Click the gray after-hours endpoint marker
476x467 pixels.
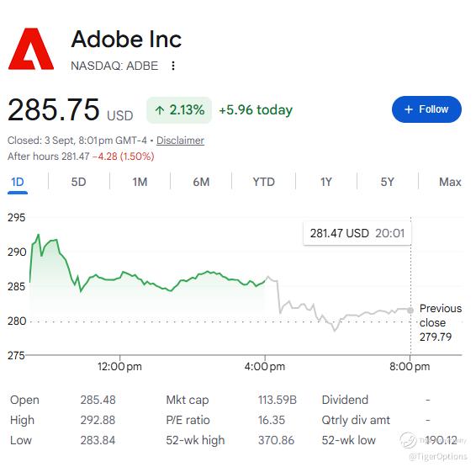pos(410,310)
